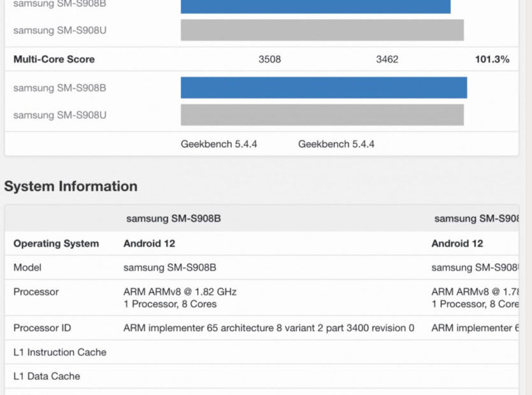The width and height of the screenshot is (532, 395).
Task: Click the blue SM-S908B multi-core bar
Action: [x=324, y=87]
